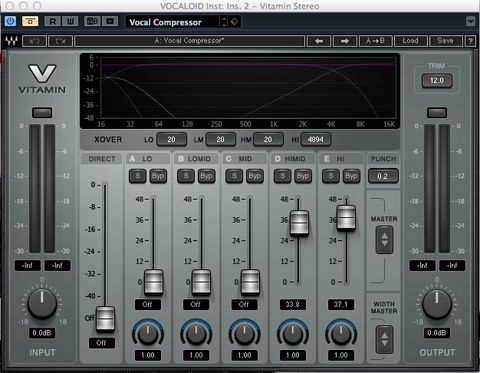
Task: Click the DIRECT fader handle
Action: [x=105, y=319]
